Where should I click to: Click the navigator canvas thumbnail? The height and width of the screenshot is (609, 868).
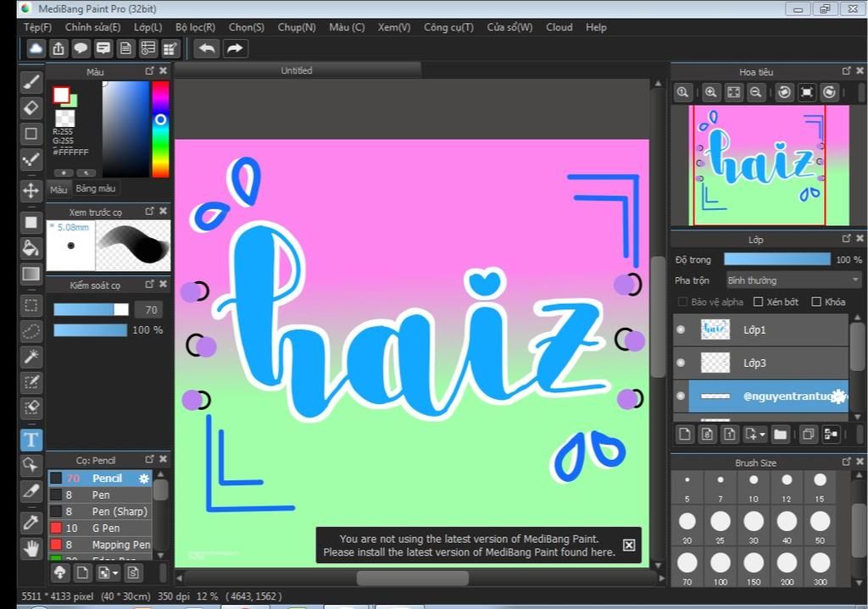769,165
